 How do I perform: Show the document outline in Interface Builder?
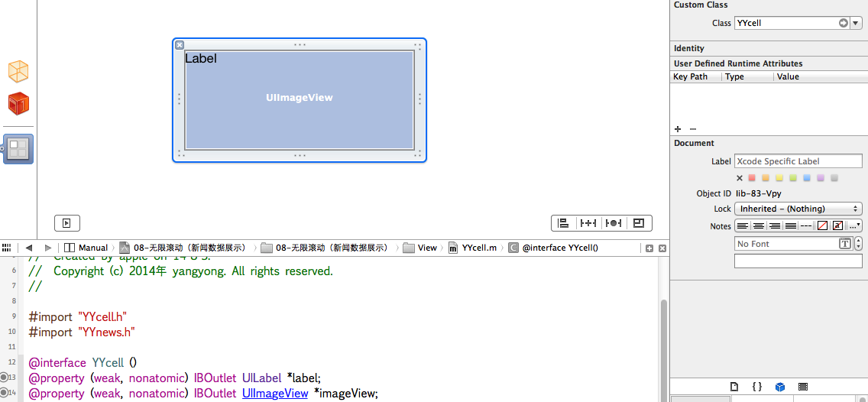tap(67, 223)
